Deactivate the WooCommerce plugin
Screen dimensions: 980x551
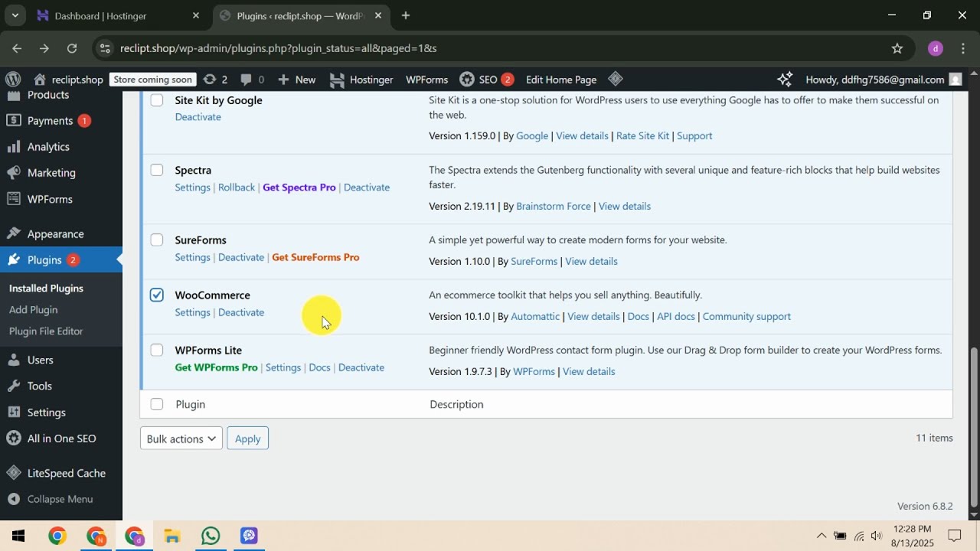(x=241, y=312)
